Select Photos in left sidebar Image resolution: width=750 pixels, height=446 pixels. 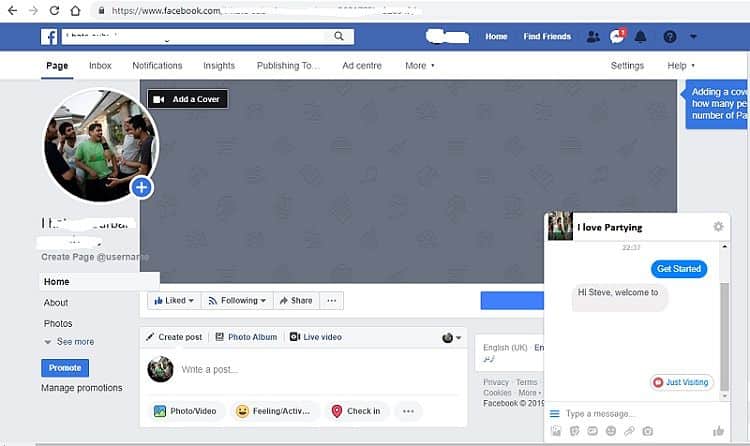[58, 323]
